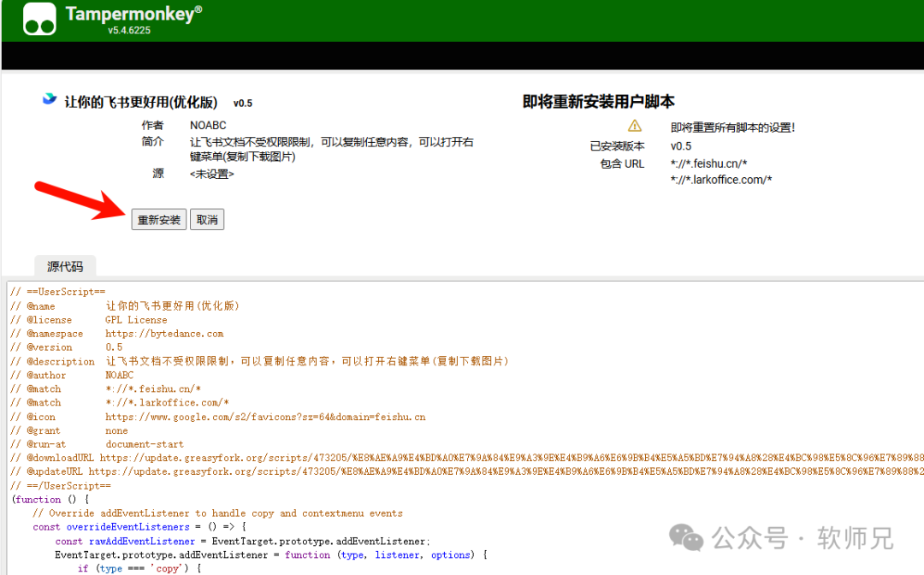Click the yellow warning triangle icon
The height and width of the screenshot is (575, 924).
(635, 126)
